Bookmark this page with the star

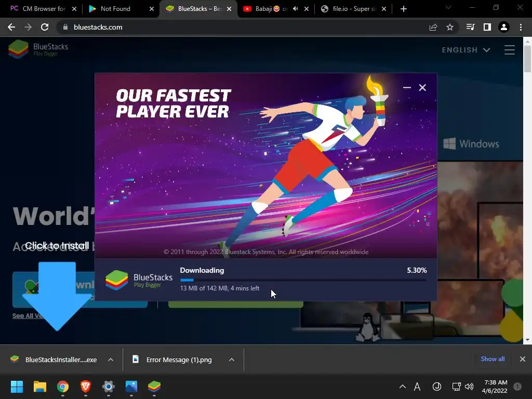click(450, 27)
